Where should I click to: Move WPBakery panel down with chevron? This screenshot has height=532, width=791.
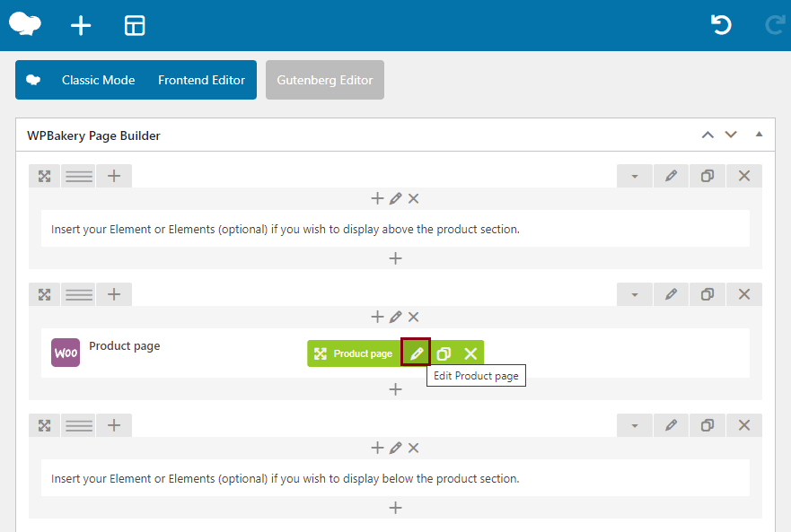pyautogui.click(x=731, y=135)
